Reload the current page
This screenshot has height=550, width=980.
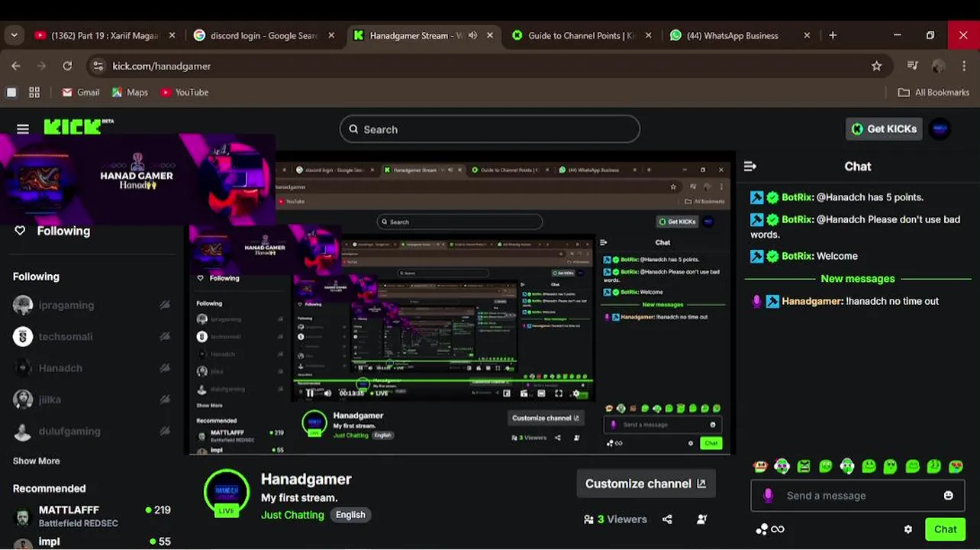67,66
